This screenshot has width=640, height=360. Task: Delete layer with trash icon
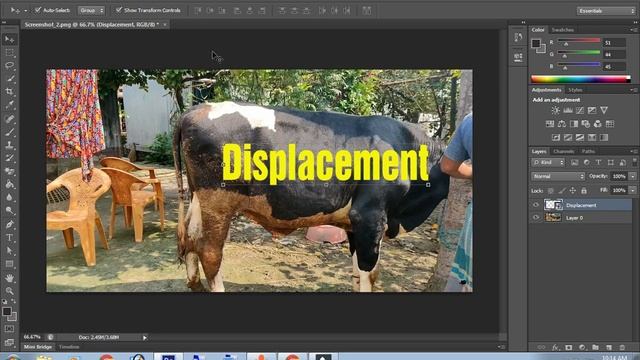pos(622,347)
